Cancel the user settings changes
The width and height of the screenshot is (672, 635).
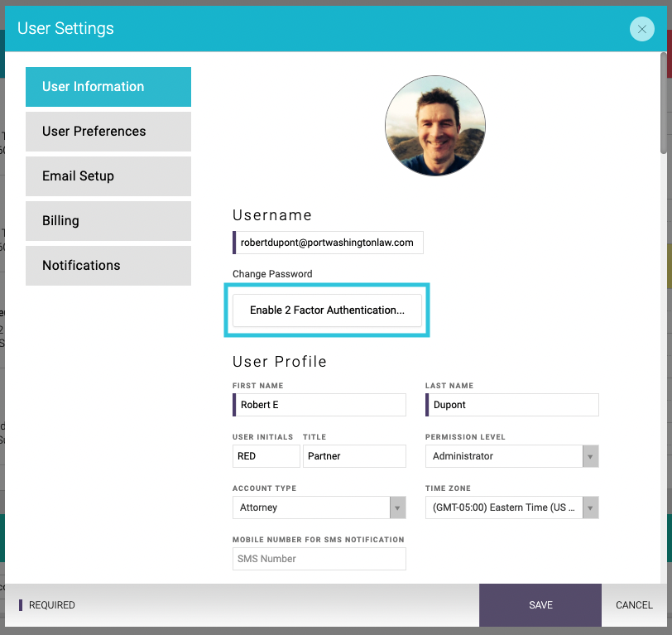(x=634, y=605)
